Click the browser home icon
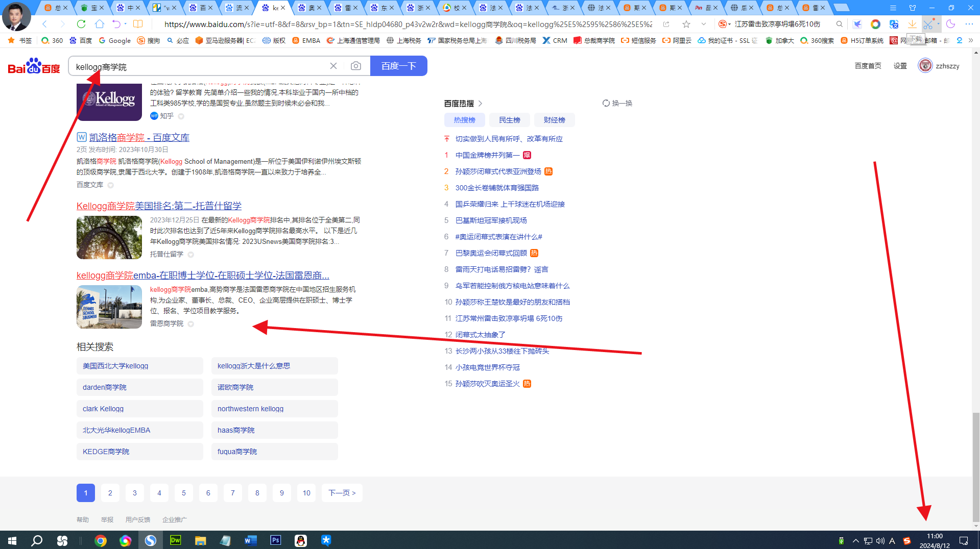 [x=99, y=24]
